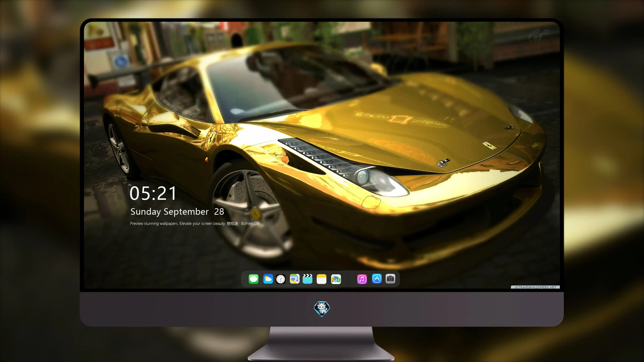Open the Camera app in the dock
This screenshot has width=644, height=362.
390,279
